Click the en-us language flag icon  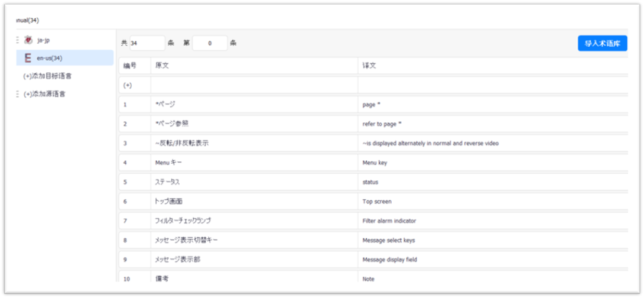pos(27,58)
